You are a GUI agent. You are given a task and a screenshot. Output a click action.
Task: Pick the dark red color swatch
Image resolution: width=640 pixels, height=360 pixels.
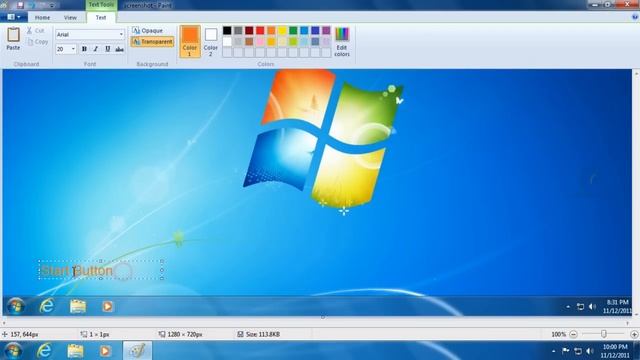[x=249, y=31]
